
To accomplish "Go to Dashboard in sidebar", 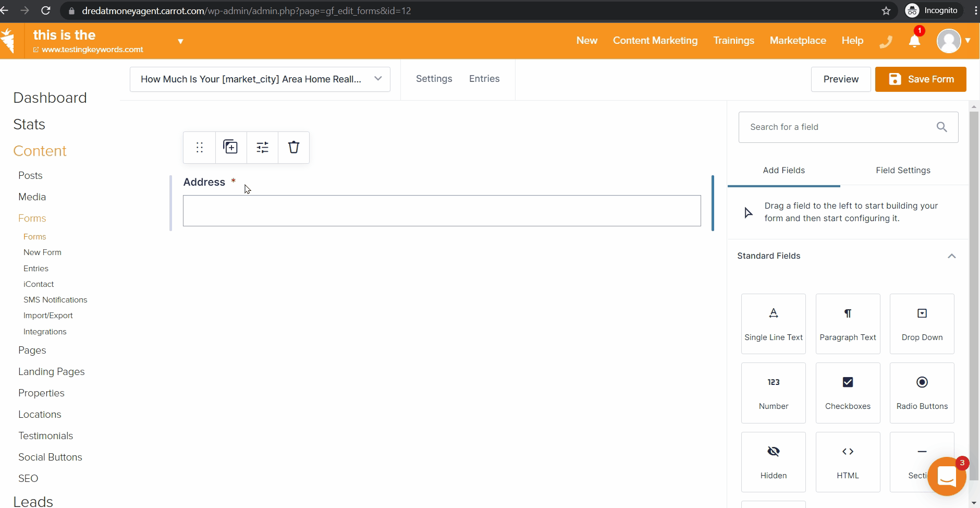I will pyautogui.click(x=50, y=98).
